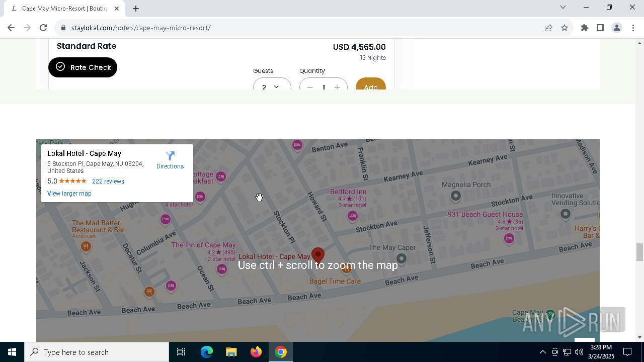Click View larger map link
The image size is (644, 362).
(69, 194)
